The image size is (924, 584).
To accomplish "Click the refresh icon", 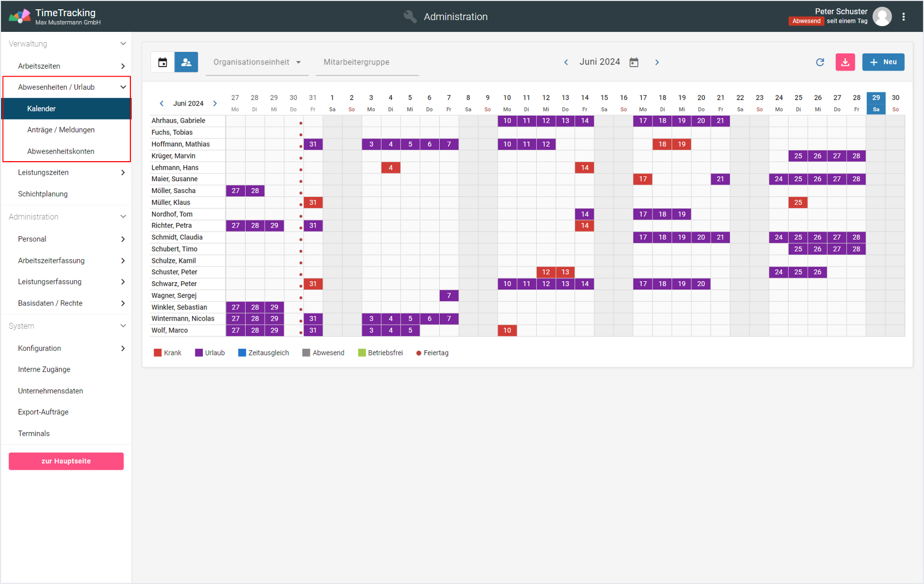I will [x=820, y=62].
